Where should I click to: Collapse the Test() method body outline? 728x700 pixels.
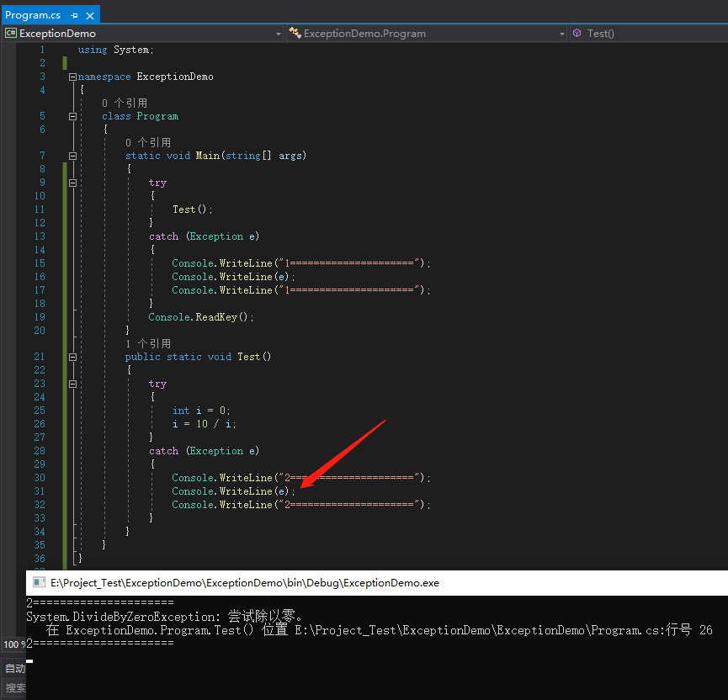coord(72,356)
